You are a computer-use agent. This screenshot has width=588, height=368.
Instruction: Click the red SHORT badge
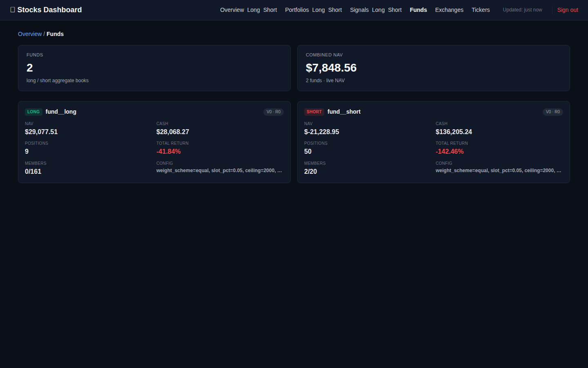[x=314, y=112]
